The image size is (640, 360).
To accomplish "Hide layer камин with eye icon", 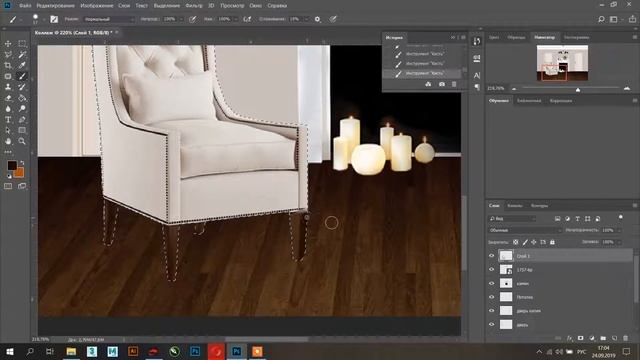I will pos(491,283).
